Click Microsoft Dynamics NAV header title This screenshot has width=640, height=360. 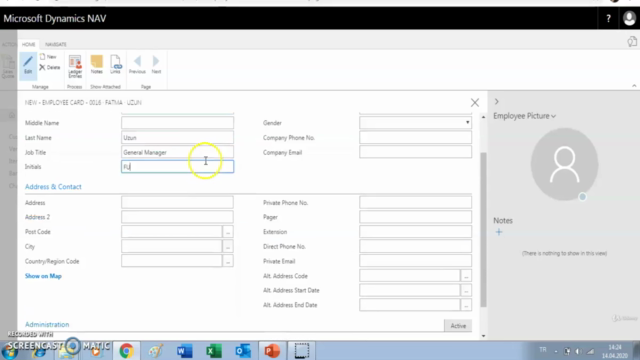(x=55, y=18)
